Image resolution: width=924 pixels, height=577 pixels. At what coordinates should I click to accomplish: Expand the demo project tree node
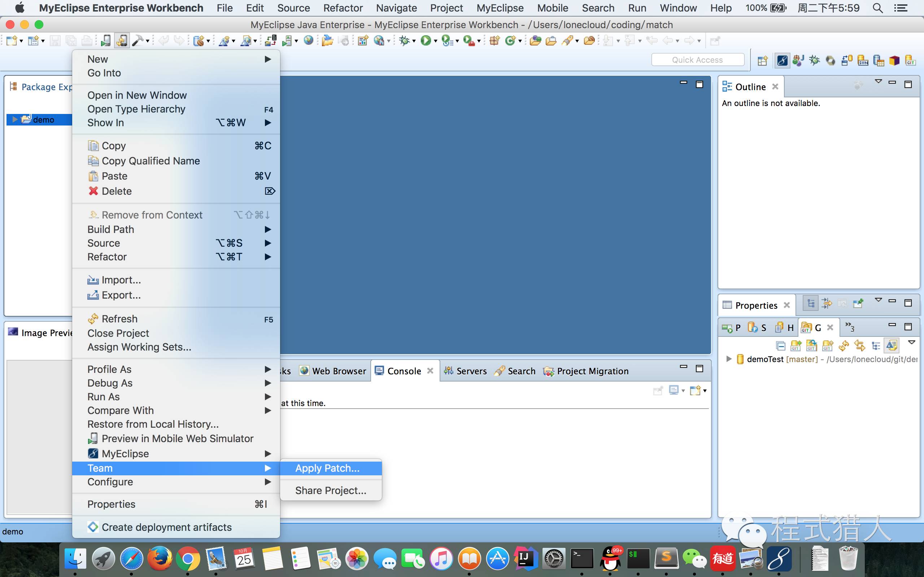[14, 119]
